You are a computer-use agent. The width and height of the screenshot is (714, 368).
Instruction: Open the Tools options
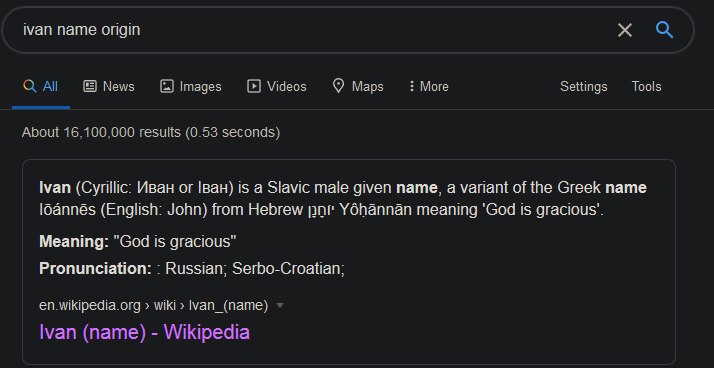click(646, 86)
